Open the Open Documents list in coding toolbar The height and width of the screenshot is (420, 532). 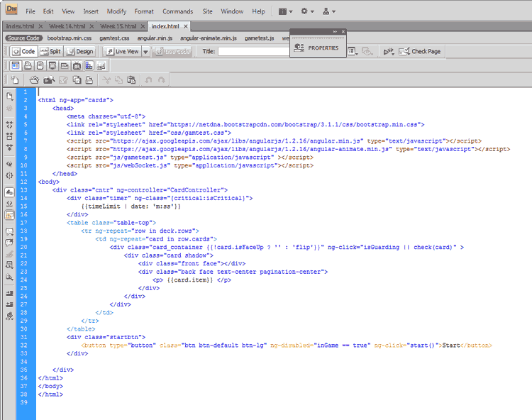pyautogui.click(x=9, y=96)
